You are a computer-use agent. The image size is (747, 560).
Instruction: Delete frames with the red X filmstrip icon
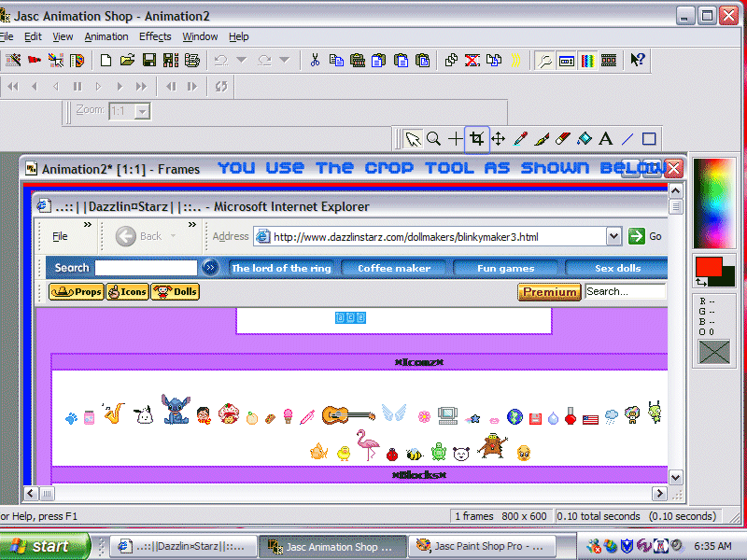[472, 60]
